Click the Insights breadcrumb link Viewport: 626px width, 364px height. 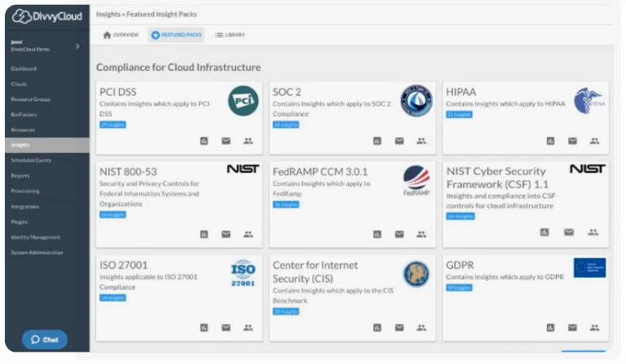108,15
